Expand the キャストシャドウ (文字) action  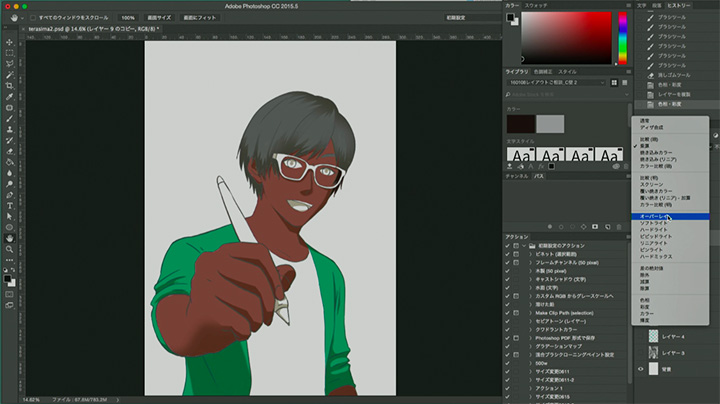click(x=530, y=280)
